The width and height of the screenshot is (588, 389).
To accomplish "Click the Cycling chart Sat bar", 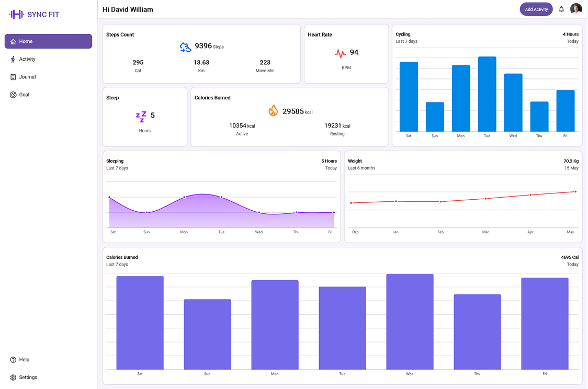I will pos(409,97).
